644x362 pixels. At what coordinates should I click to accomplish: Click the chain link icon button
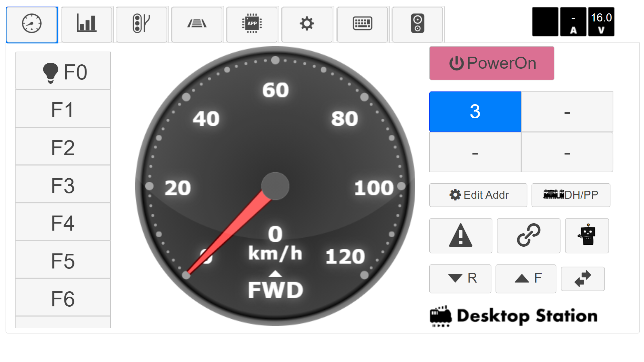[528, 236]
